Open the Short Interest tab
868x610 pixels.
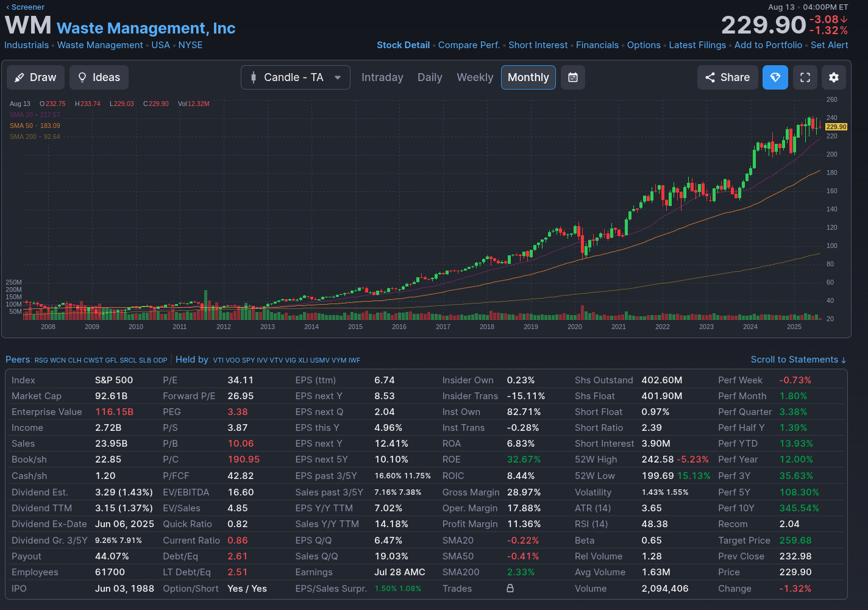pyautogui.click(x=538, y=45)
